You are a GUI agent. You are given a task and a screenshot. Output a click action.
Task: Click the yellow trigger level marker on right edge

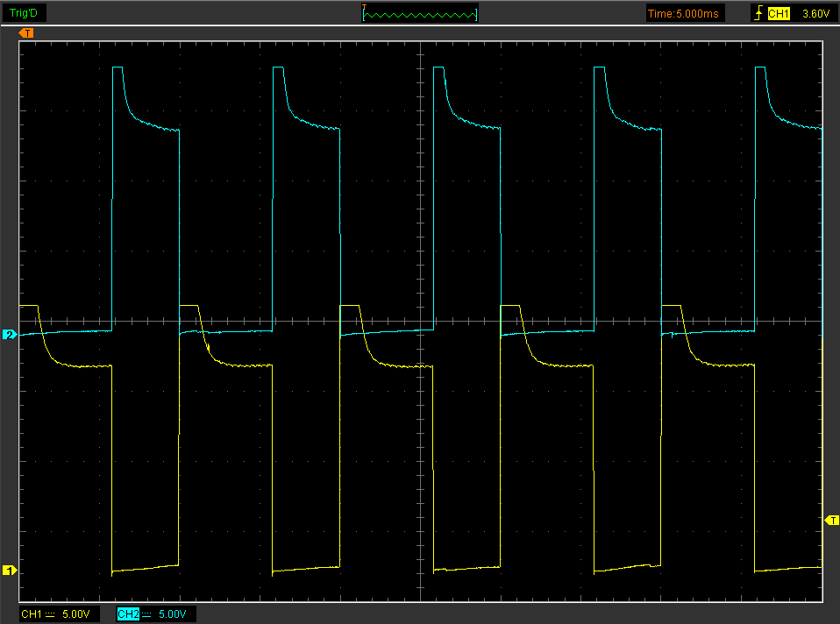click(x=832, y=521)
